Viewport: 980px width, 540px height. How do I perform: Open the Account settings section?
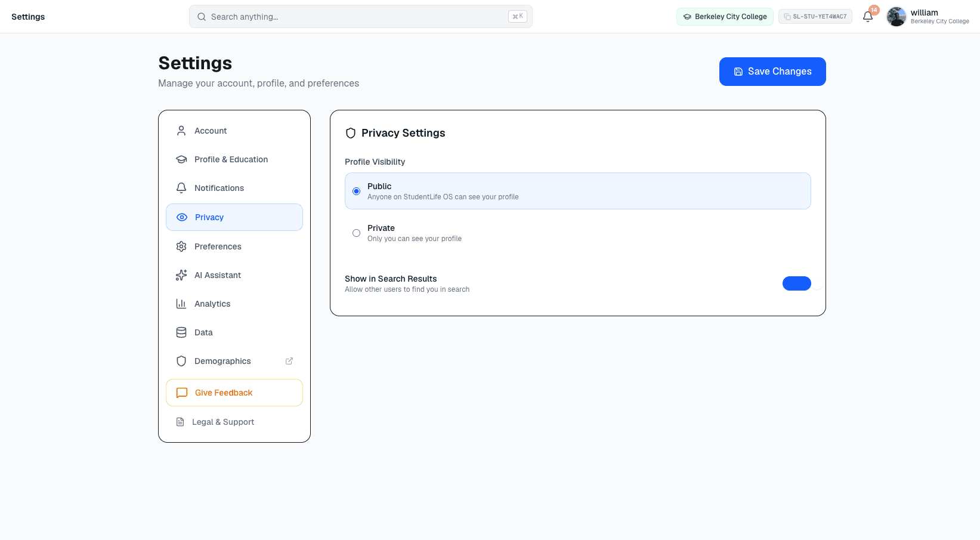[234, 131]
